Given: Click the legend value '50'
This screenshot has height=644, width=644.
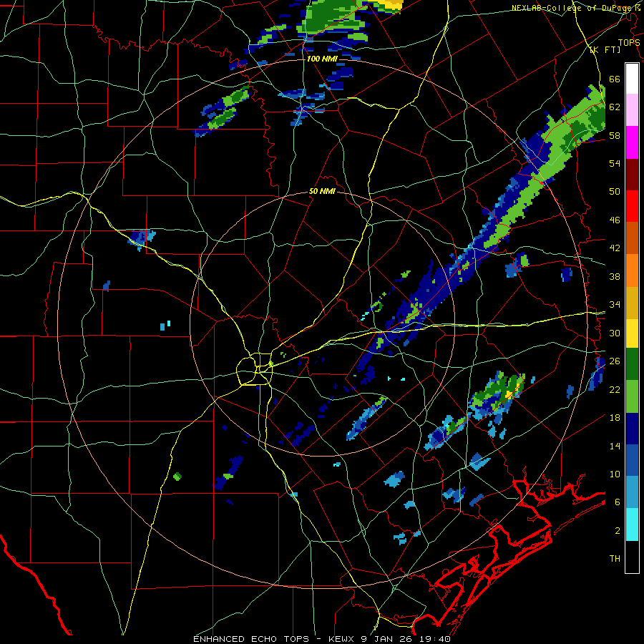Looking at the screenshot, I should 615,191.
